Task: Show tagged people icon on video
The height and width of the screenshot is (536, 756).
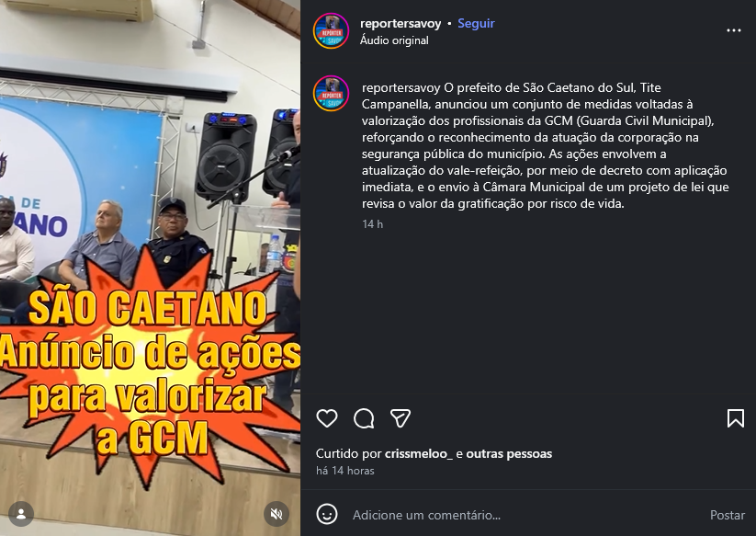Action: click(21, 514)
